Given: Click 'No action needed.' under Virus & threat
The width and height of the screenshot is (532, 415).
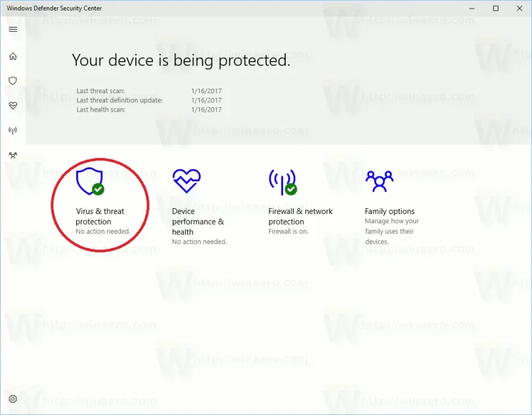Looking at the screenshot, I should coord(103,231).
